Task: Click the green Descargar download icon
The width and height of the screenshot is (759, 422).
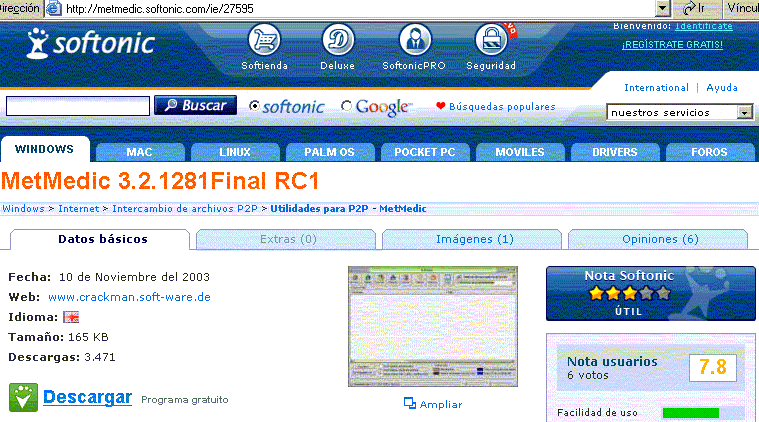Action: click(x=23, y=397)
